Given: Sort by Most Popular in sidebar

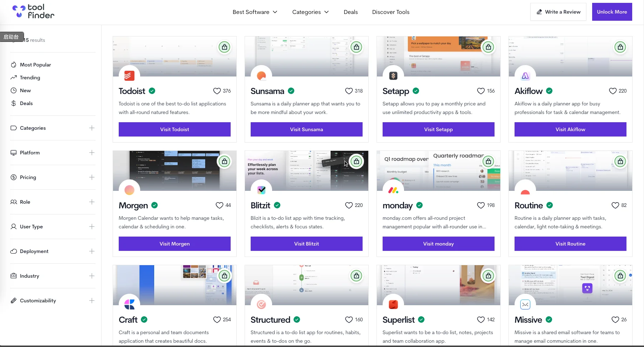Looking at the screenshot, I should click(x=31, y=65).
